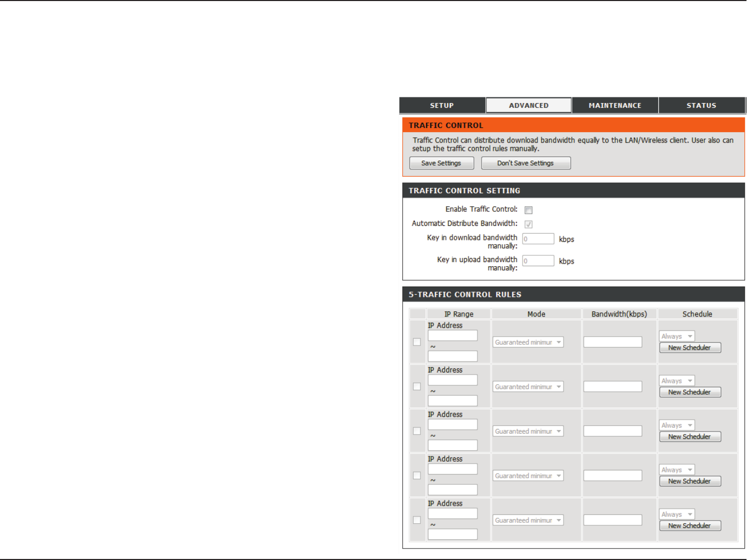
Task: Enable the Traffic Control checkbox
Action: (x=528, y=210)
